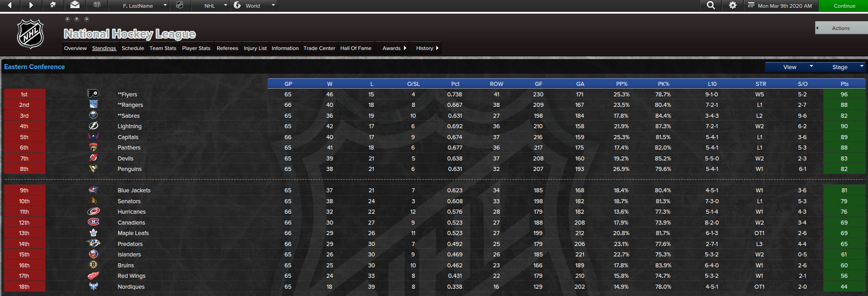The width and height of the screenshot is (868, 296).
Task: Click the Flyers team logo
Action: tap(93, 94)
